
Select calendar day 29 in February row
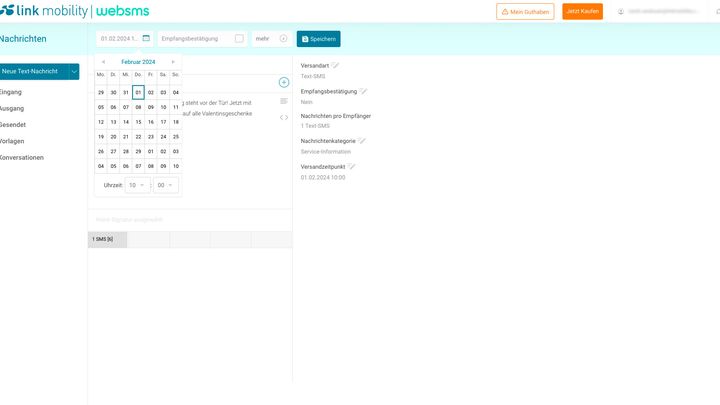pos(138,152)
